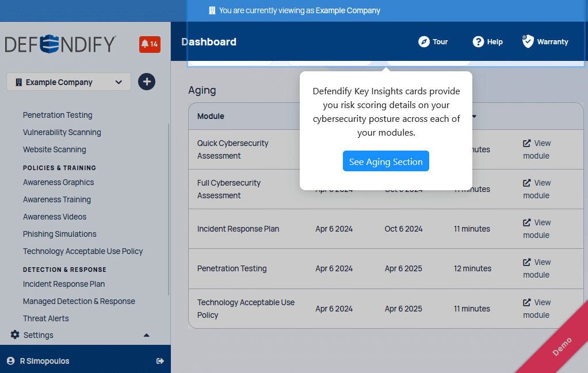
Task: Click '12 minutes' in Penetration Testing row
Action: [x=472, y=268]
